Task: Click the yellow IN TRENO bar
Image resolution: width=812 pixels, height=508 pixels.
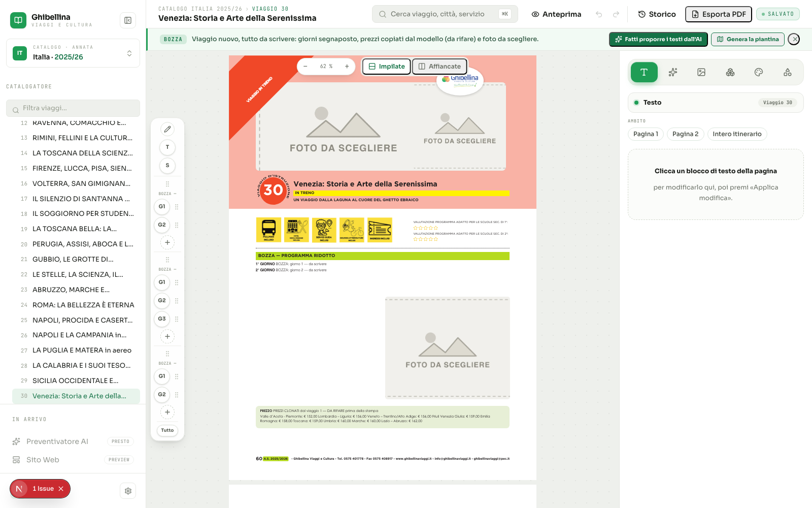Action: [401, 193]
